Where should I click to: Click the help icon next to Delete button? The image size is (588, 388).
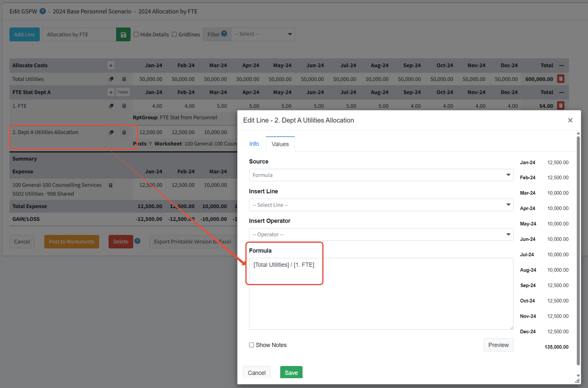pos(137,241)
